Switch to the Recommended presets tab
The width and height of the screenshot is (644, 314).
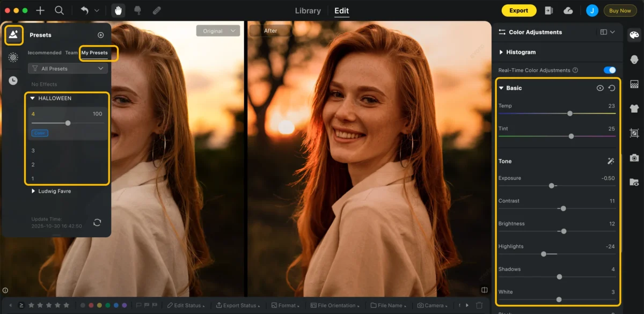click(x=45, y=53)
